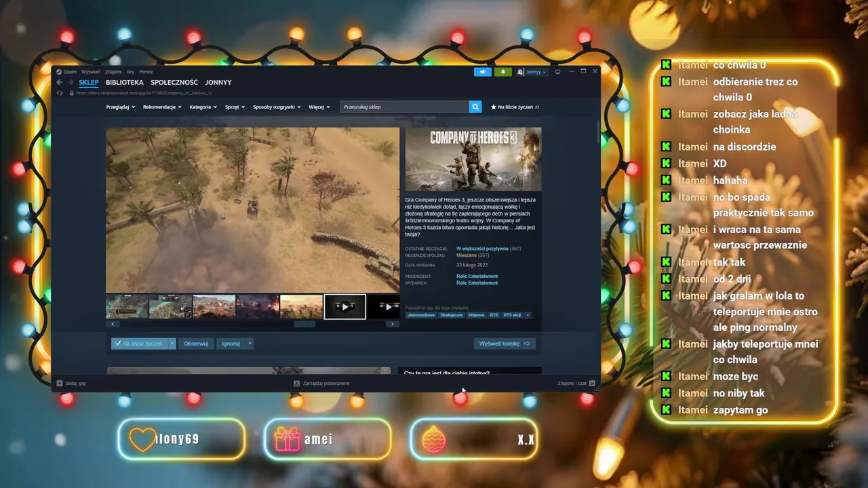The width and height of the screenshot is (868, 488).
Task: Click the download icon by Zarządzaj pobieraniem
Action: pos(296,384)
